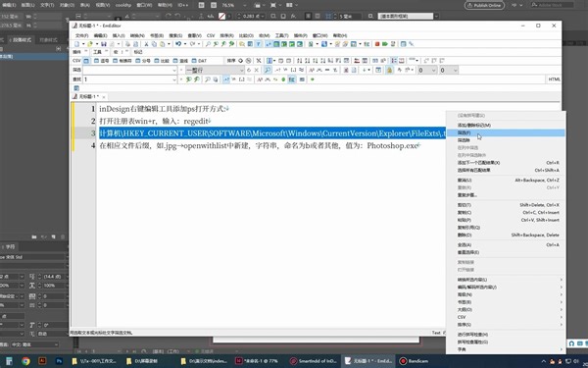Click the New file icon in EmEditor toolbar
This screenshot has height=368, width=588.
(76, 44)
